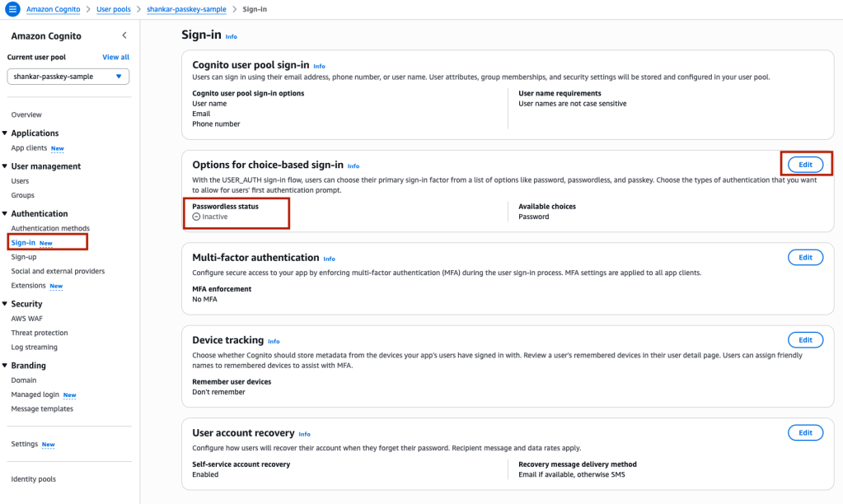Collapse the Applications section
The height and width of the screenshot is (504, 843).
click(x=5, y=133)
